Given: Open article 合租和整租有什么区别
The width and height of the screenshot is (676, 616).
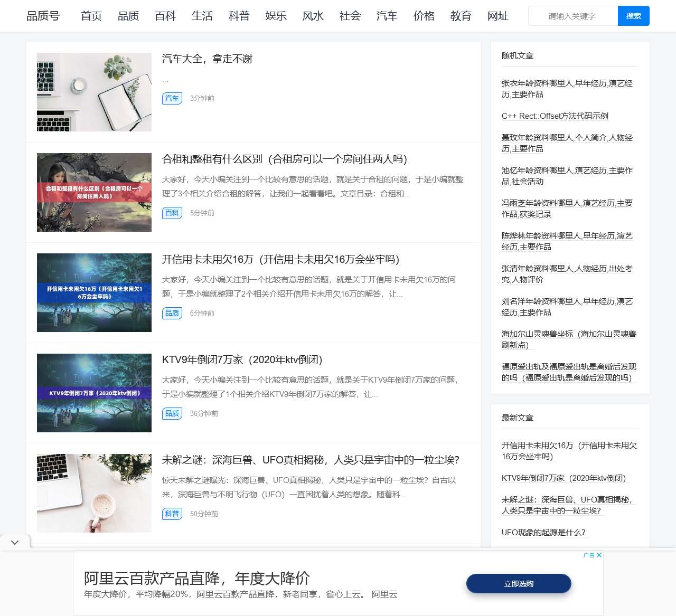Looking at the screenshot, I should [x=284, y=159].
